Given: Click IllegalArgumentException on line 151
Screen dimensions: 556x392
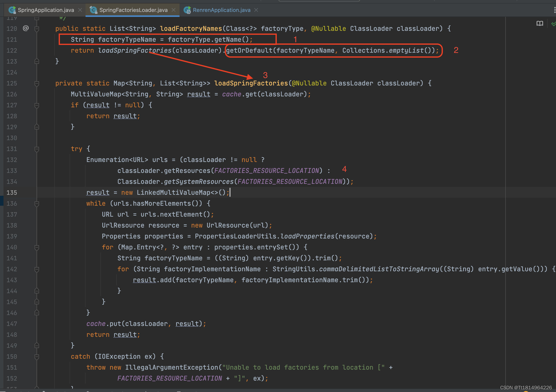Looking at the screenshot, I should tap(172, 367).
